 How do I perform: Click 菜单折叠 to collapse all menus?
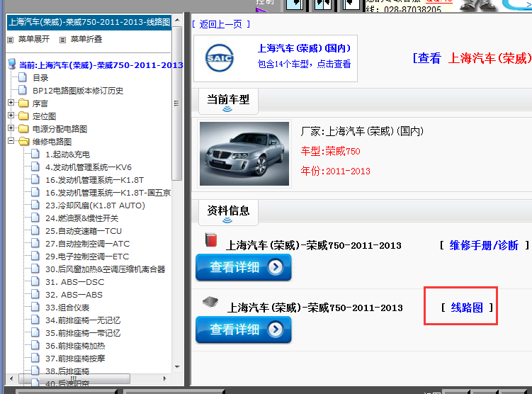86,39
